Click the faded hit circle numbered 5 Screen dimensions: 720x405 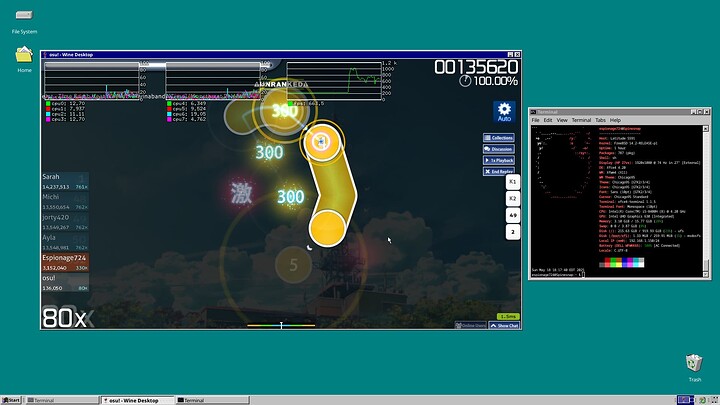coord(293,264)
